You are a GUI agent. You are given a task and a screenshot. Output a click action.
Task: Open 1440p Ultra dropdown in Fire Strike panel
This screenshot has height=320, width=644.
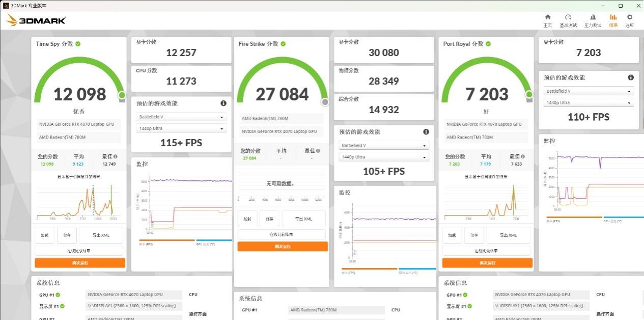pos(384,157)
